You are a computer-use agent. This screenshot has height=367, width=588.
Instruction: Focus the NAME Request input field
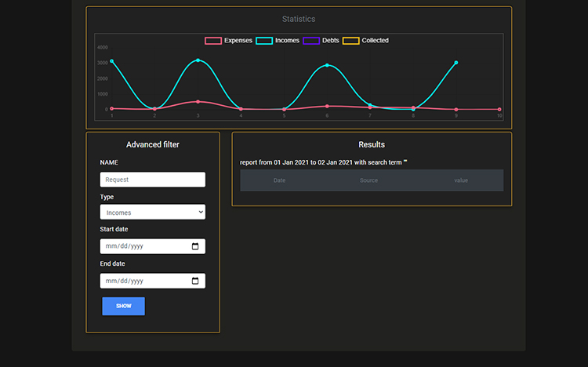(x=153, y=180)
